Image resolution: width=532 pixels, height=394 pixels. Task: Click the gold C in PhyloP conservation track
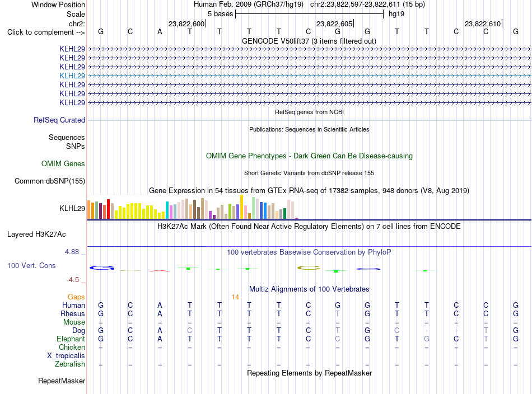[309, 268]
